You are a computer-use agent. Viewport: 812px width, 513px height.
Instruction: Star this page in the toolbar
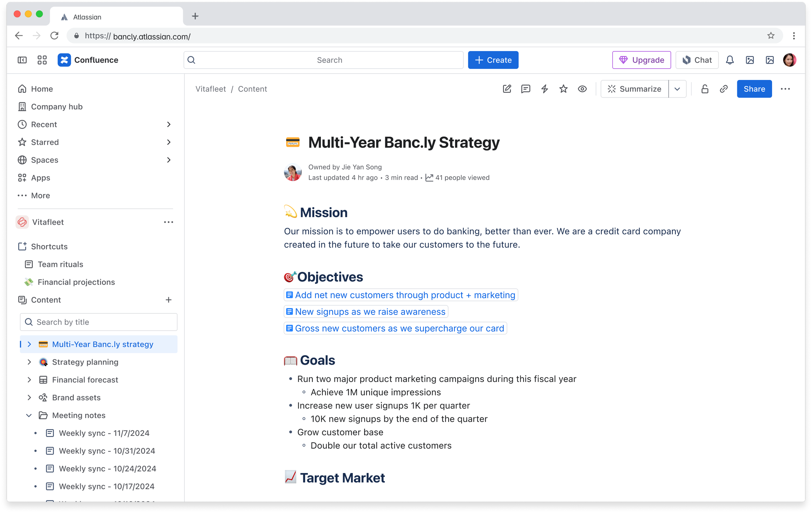563,89
